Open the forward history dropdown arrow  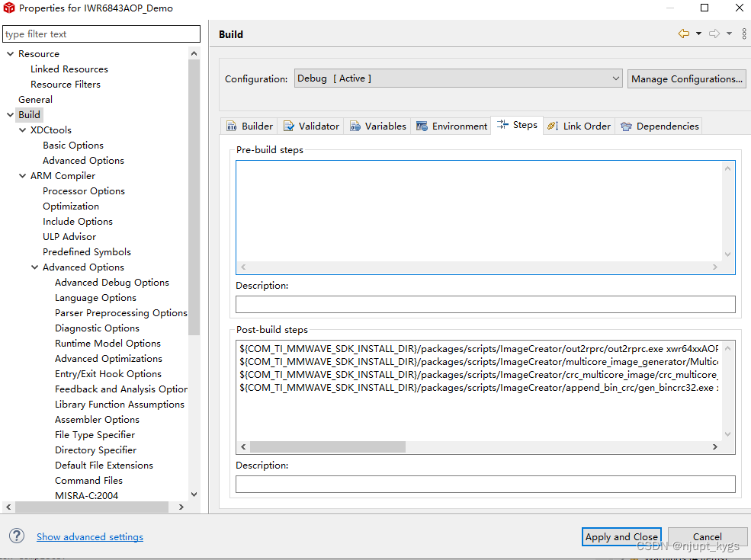[729, 34]
